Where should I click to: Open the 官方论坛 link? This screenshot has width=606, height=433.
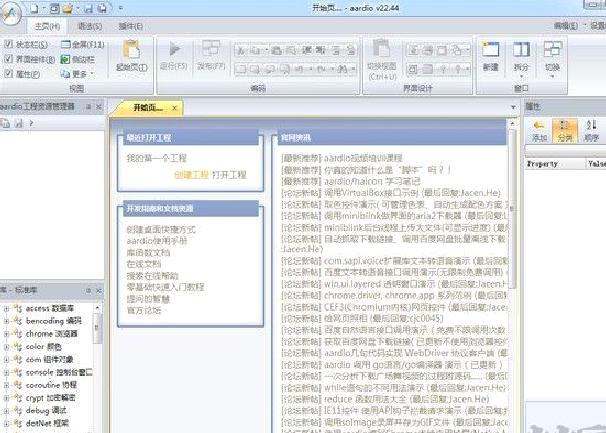[144, 310]
